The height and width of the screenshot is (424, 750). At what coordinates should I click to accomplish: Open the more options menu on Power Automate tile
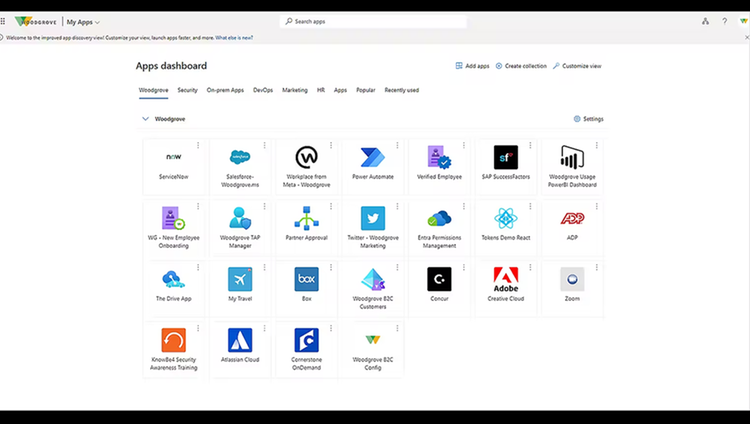point(397,145)
